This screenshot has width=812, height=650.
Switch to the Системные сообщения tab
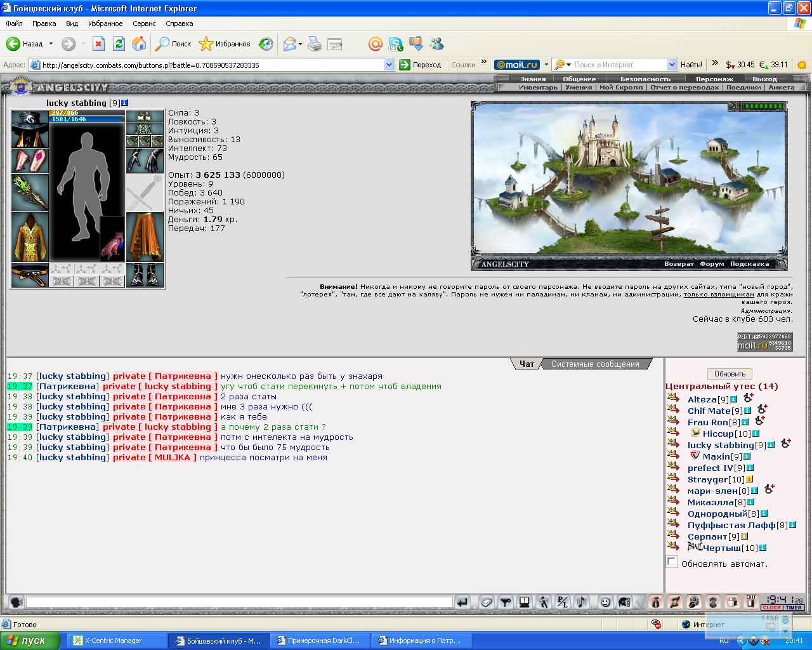tap(595, 364)
